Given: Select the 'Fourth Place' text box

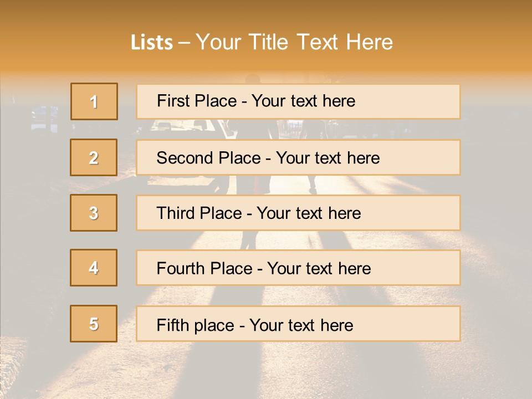Looking at the screenshot, I should (298, 268).
